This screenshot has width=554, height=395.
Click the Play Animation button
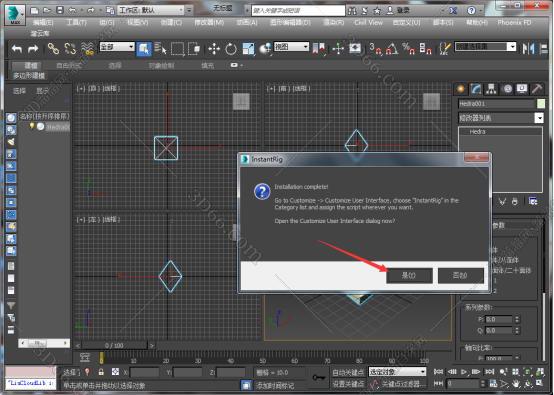click(x=464, y=372)
